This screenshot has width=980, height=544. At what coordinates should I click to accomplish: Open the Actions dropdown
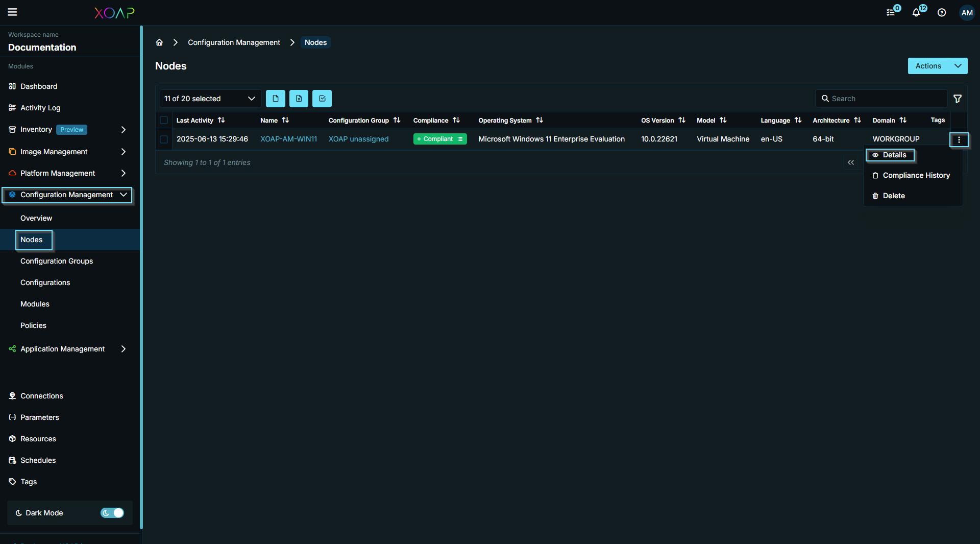(937, 65)
